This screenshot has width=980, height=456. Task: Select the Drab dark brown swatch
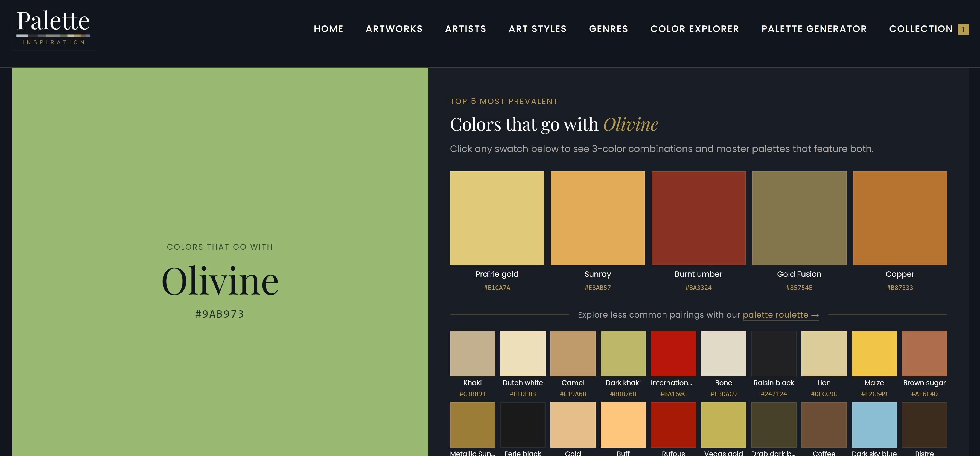(x=774, y=425)
